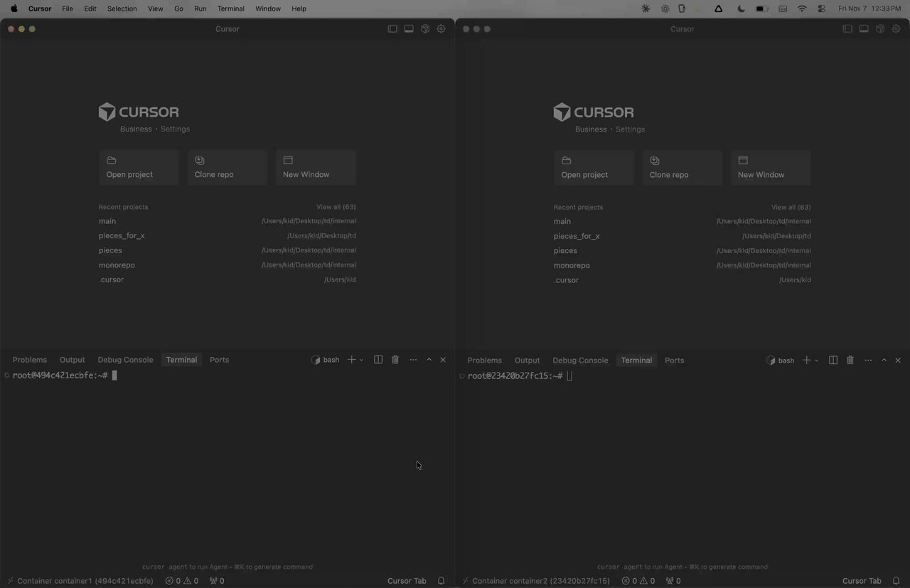Open more actions ellipsis in left panel

(x=413, y=360)
